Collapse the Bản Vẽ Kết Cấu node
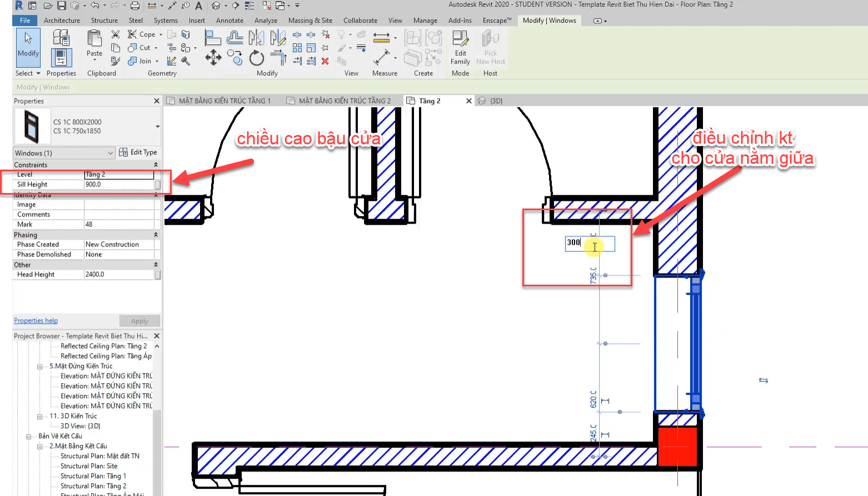The image size is (868, 496). tap(29, 437)
